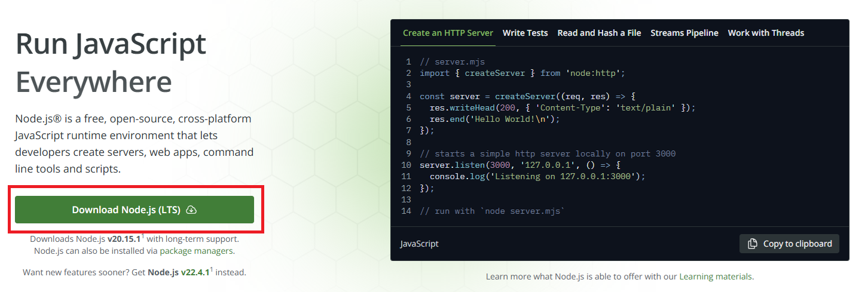Viewport: 868px width, 292px height.
Task: Click the Run JavaScript Everywhere heading
Action: point(111,63)
